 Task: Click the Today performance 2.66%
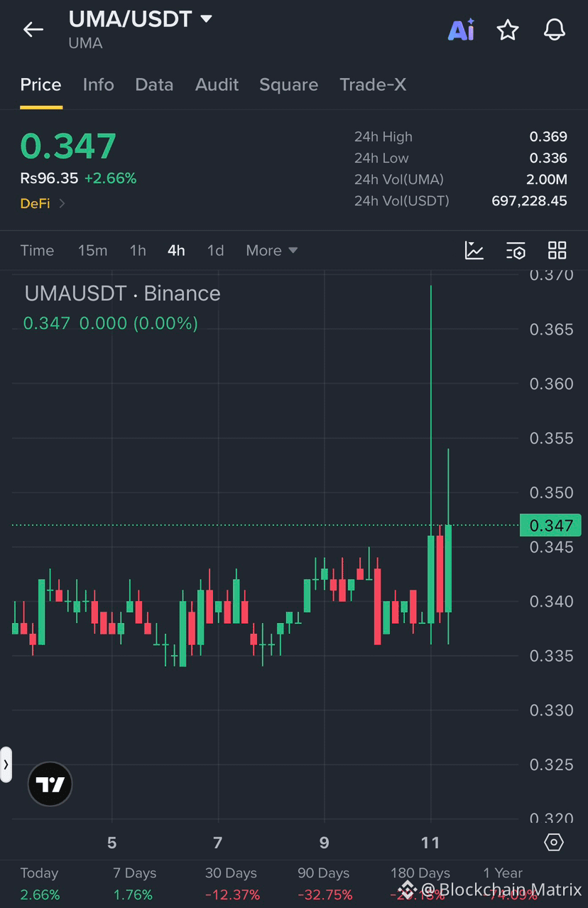pos(40,895)
